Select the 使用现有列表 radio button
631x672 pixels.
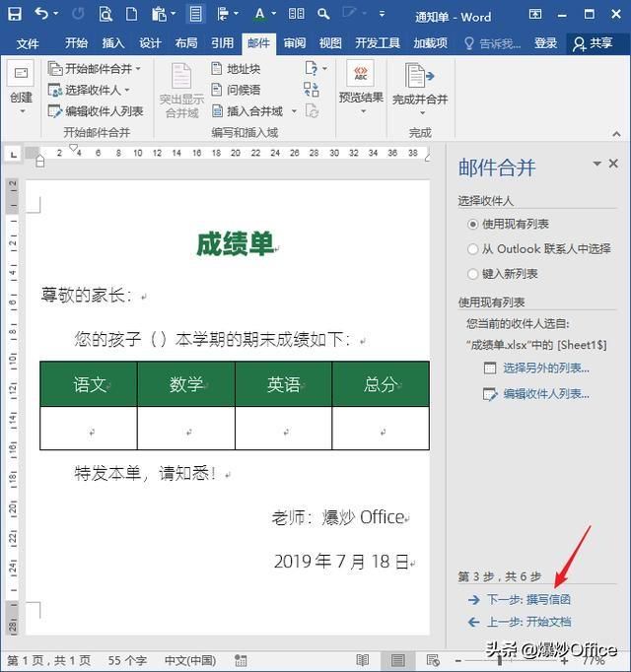pos(472,224)
